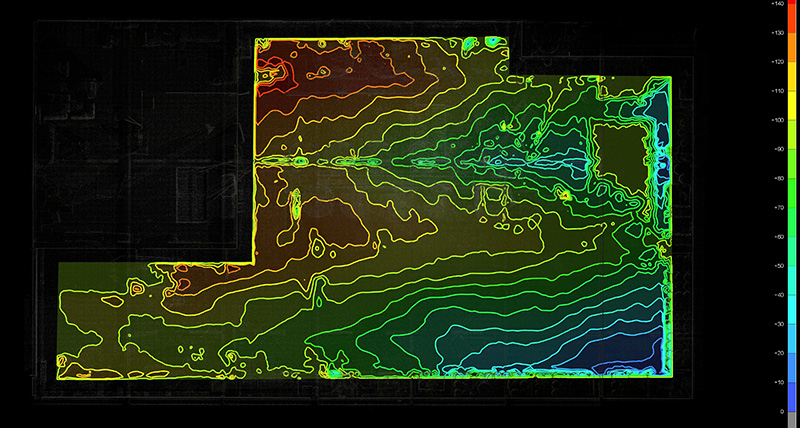Click the +140 label on the legend
Image resolution: width=800 pixels, height=428 pixels.
(x=775, y=4)
